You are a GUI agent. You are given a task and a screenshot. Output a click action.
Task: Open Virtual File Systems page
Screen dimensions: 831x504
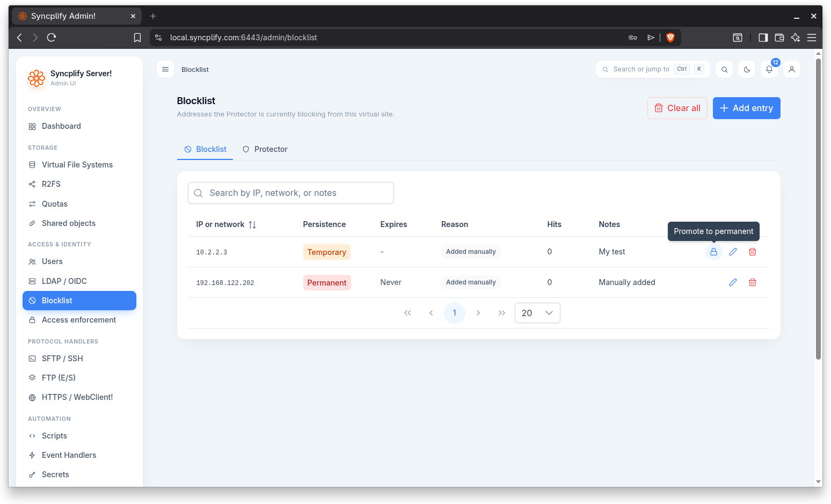pos(79,165)
